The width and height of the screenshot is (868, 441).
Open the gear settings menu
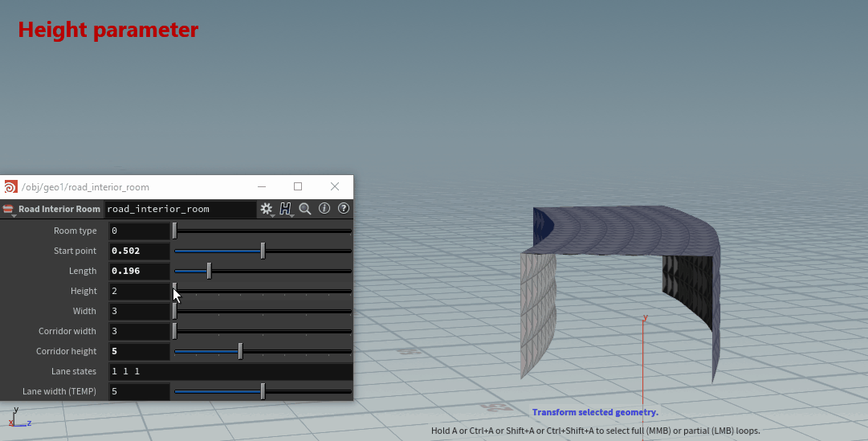pyautogui.click(x=267, y=209)
